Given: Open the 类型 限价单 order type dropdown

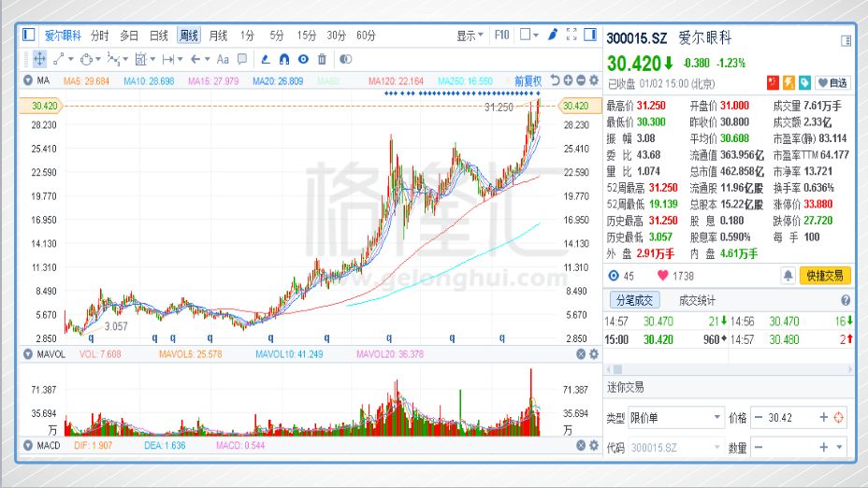Looking at the screenshot, I should coord(676,418).
